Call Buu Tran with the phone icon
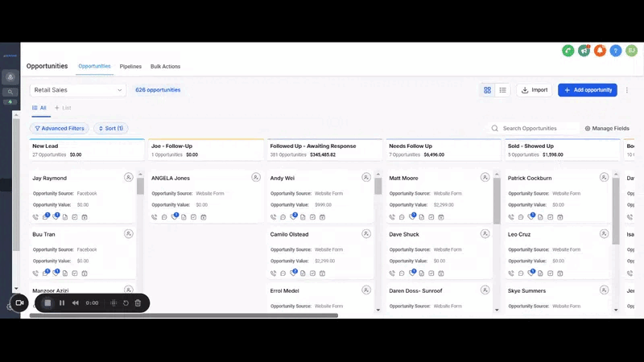The height and width of the screenshot is (362, 644). (35, 274)
